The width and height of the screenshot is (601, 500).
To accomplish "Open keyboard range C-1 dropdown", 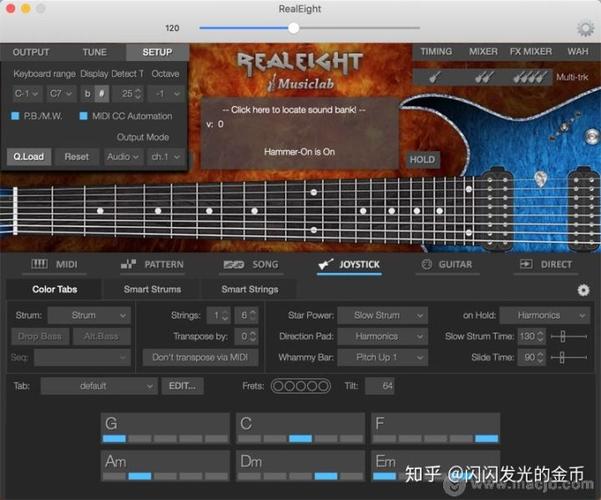I will pos(26,94).
